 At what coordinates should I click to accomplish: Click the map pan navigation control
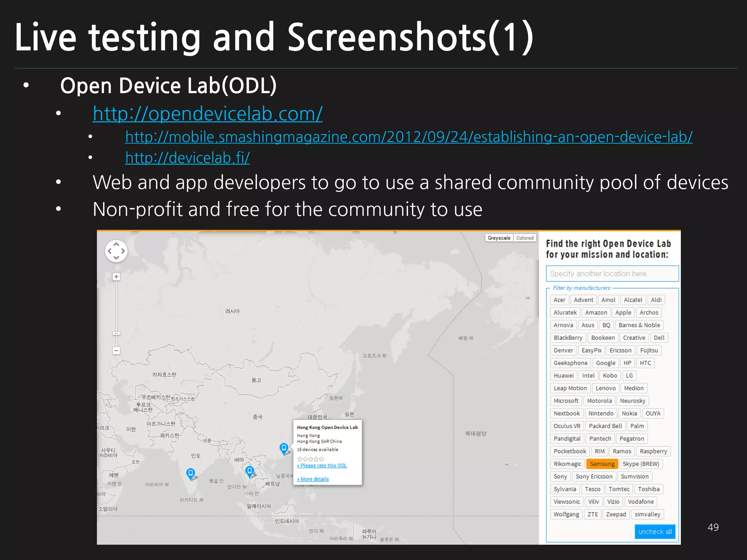(x=116, y=251)
